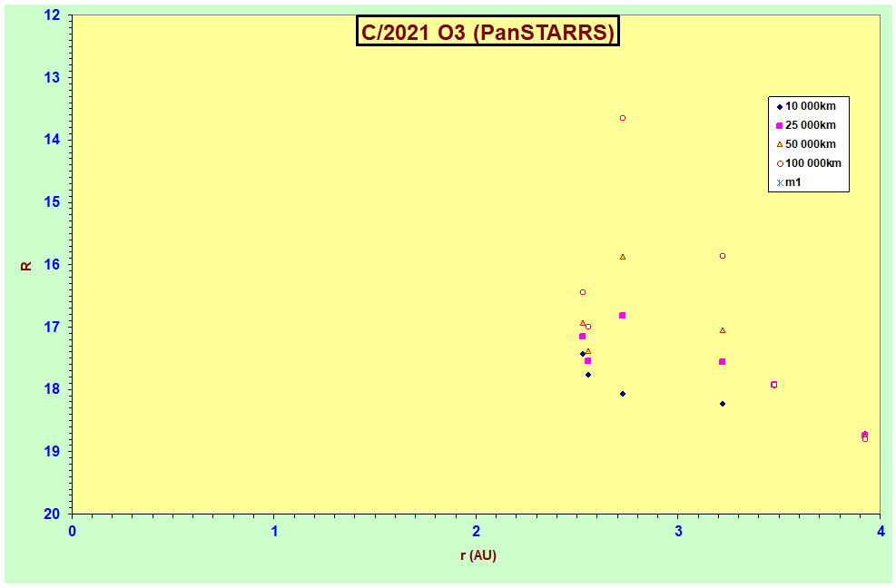
Task: Select the clustered markers near r 3.9, R 18.8
Action: 864,436
